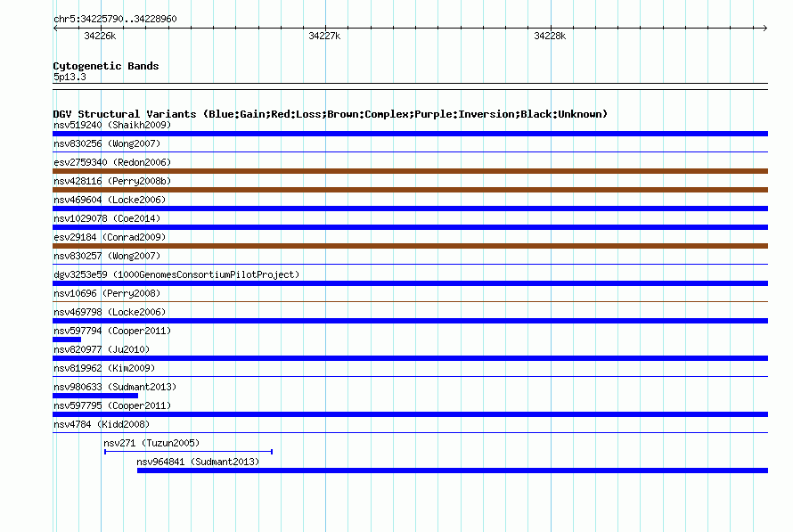
Task: Select the nsv469604 blue variant bar
Action: click(410, 209)
